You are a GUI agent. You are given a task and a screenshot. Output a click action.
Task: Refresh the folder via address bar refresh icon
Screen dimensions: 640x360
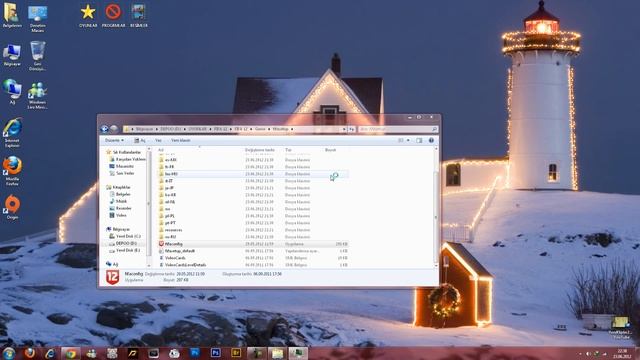coord(351,129)
